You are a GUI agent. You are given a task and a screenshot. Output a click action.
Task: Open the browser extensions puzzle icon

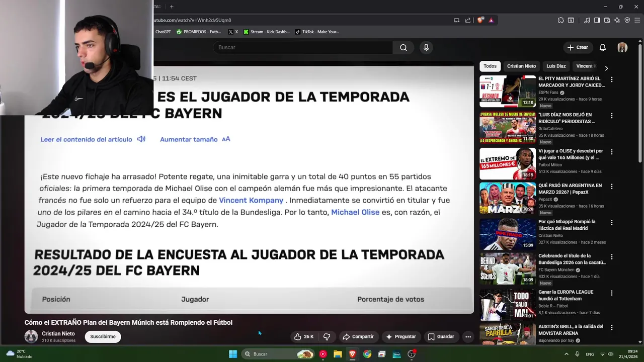pyautogui.click(x=561, y=20)
